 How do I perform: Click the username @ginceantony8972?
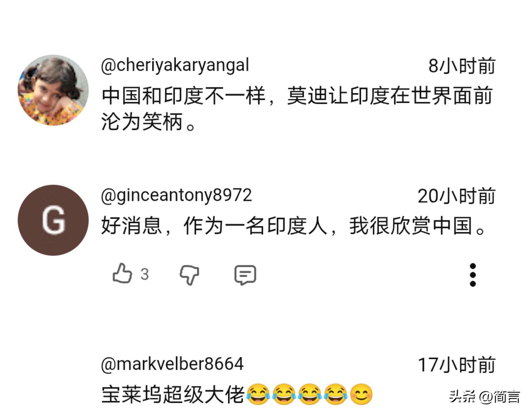click(x=177, y=195)
